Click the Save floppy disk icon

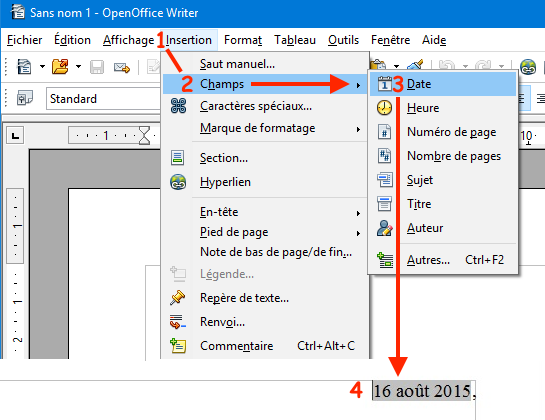pos(97,67)
